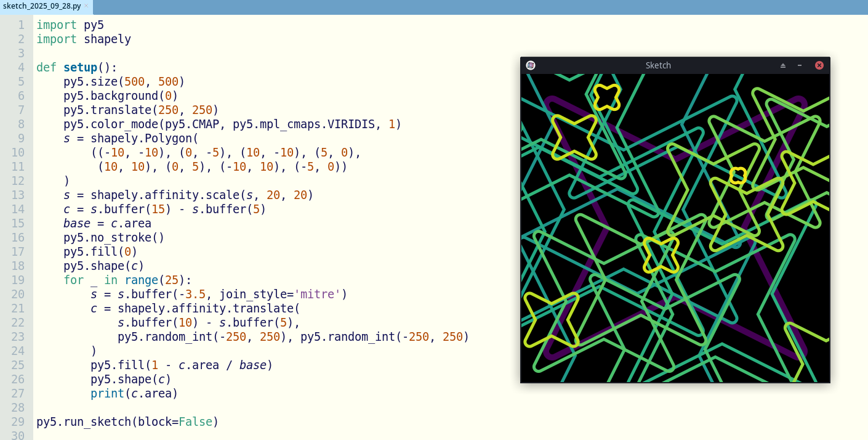Click 'py5.run_sketch(block=False)' on line 29

point(127,422)
